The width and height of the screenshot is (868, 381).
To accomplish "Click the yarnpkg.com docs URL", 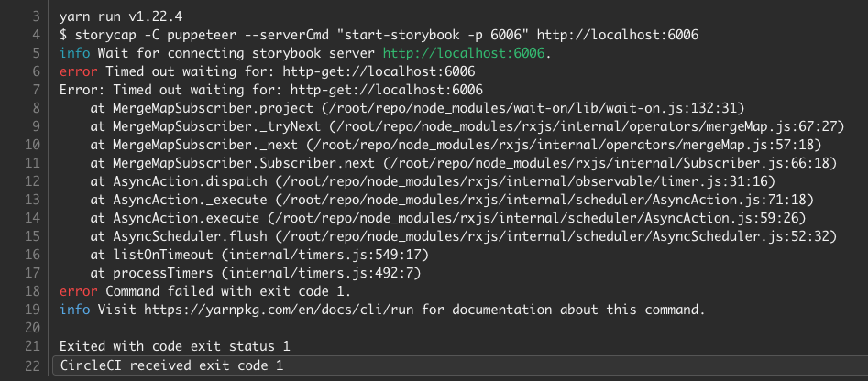I will pos(280,310).
